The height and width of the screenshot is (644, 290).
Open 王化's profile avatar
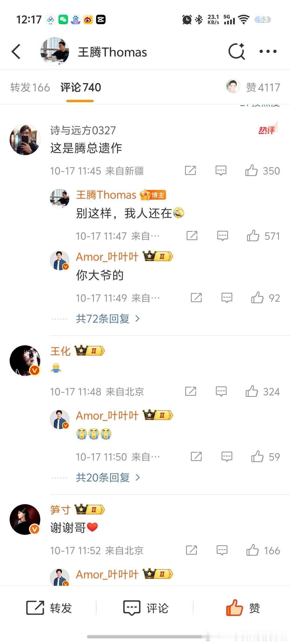pos(25,360)
